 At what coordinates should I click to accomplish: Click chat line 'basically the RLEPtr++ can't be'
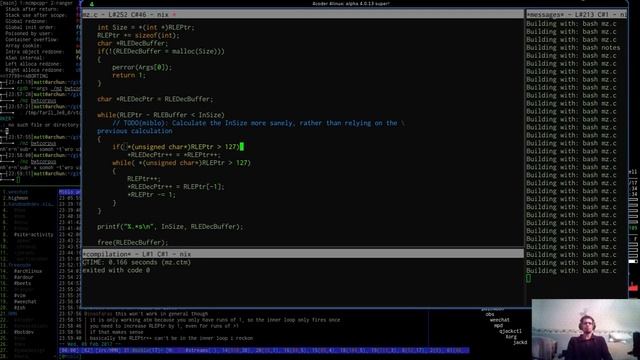coord(171,338)
